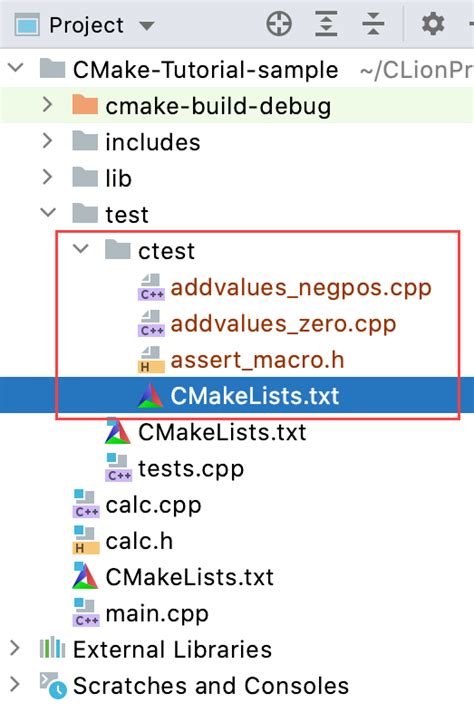This screenshot has height=722, width=474.
Task: Click the Expand All toolbar icon
Action: pyautogui.click(x=327, y=24)
